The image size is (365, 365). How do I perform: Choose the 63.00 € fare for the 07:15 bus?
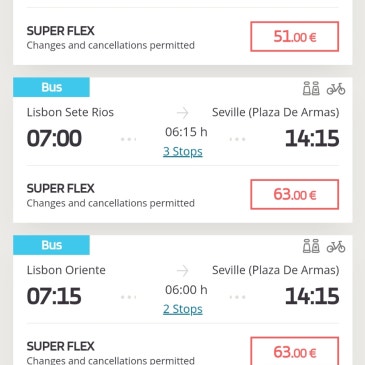coord(295,351)
